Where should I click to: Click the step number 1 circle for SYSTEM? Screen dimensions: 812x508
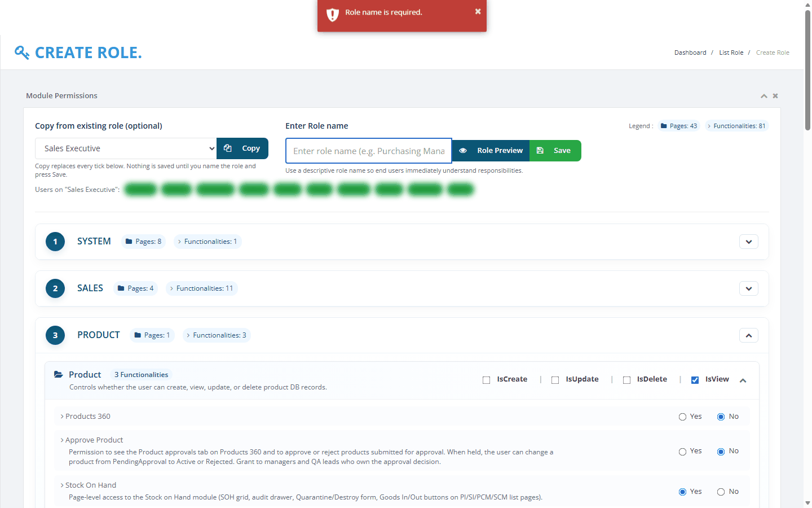tap(55, 242)
